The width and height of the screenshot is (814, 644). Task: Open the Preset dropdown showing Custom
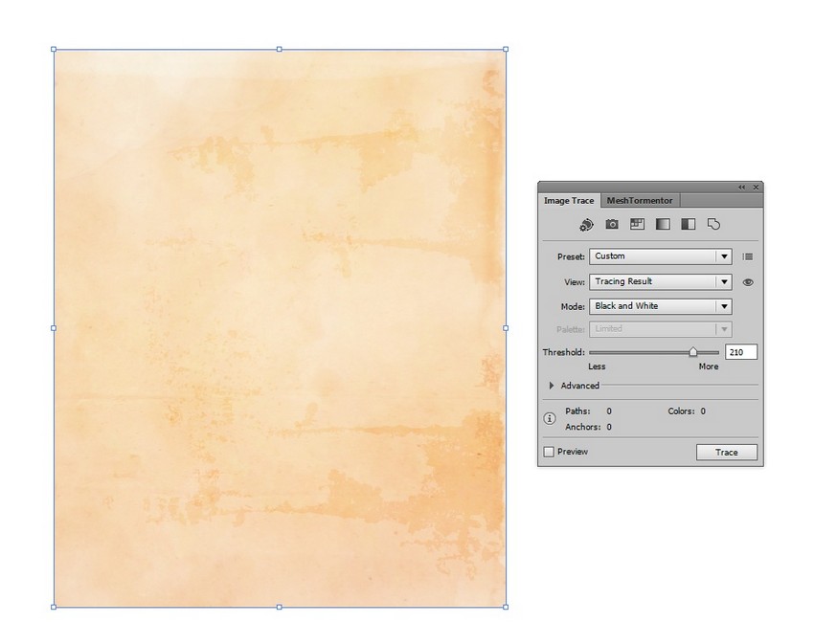pyautogui.click(x=661, y=256)
